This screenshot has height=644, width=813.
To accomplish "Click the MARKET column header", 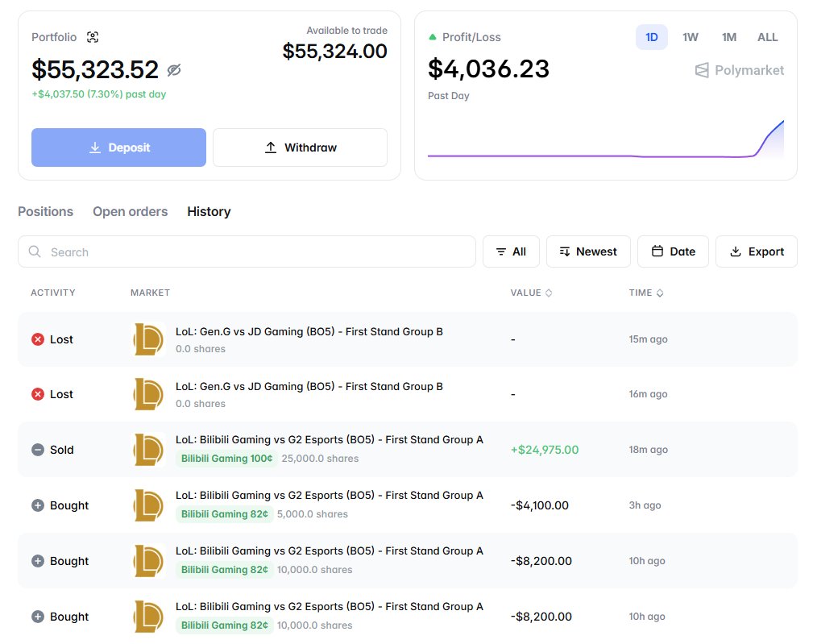I will point(150,293).
